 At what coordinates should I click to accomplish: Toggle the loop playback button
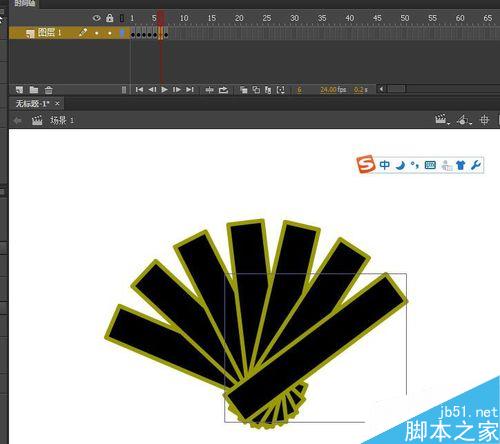pos(223,90)
